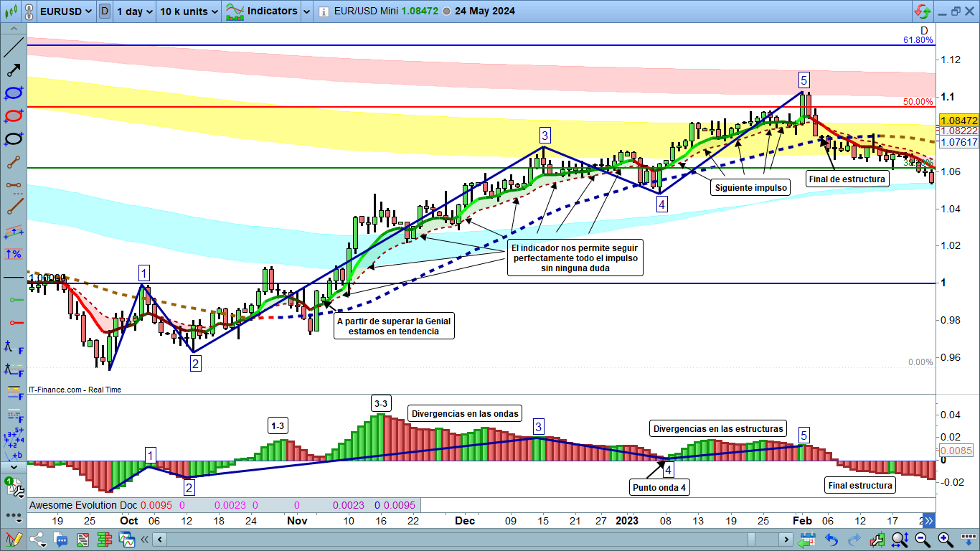
Task: Open the chat bubble comments icon
Action: pyautogui.click(x=61, y=540)
